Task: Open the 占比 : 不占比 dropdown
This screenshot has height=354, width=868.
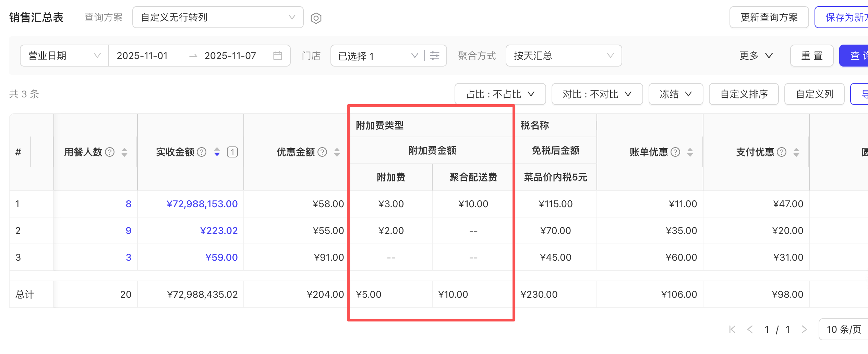Action: tap(500, 94)
